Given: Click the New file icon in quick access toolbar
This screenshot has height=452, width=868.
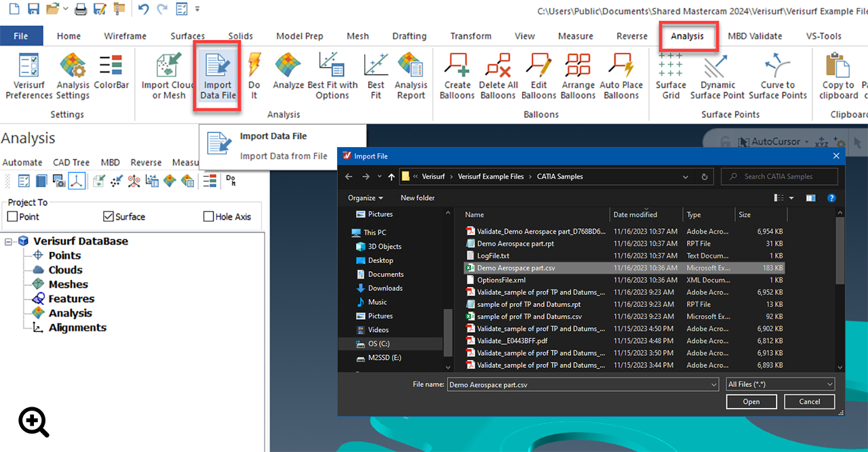Looking at the screenshot, I should coord(14,9).
